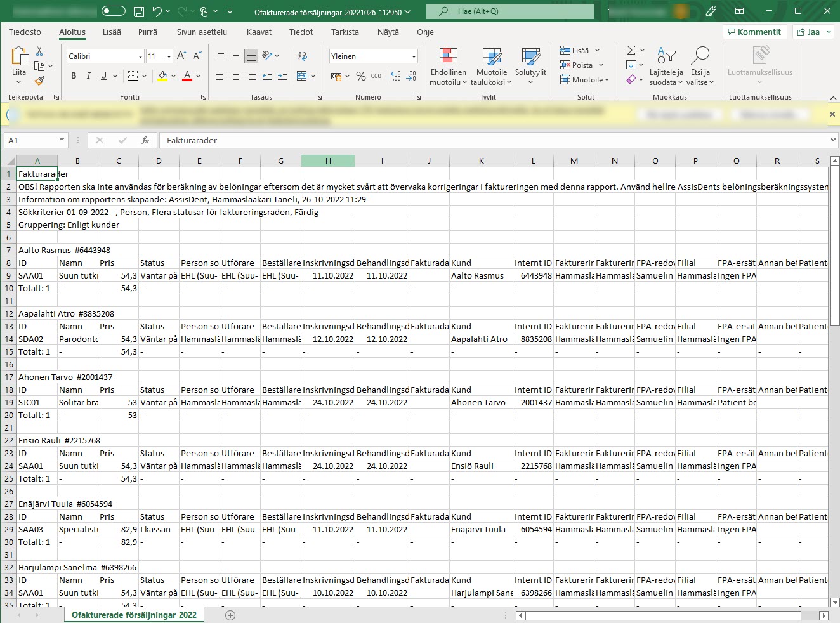Open the font size 11 dropdown
The width and height of the screenshot is (840, 623).
click(x=169, y=56)
